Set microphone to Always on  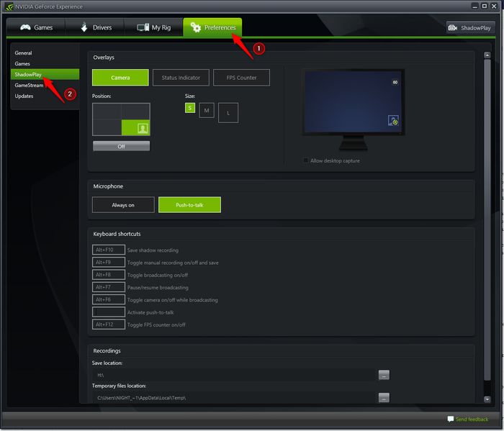pyautogui.click(x=123, y=205)
